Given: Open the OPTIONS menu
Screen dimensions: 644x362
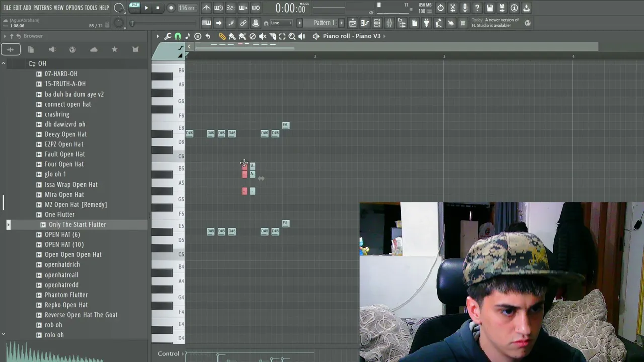Looking at the screenshot, I should click(x=74, y=8).
